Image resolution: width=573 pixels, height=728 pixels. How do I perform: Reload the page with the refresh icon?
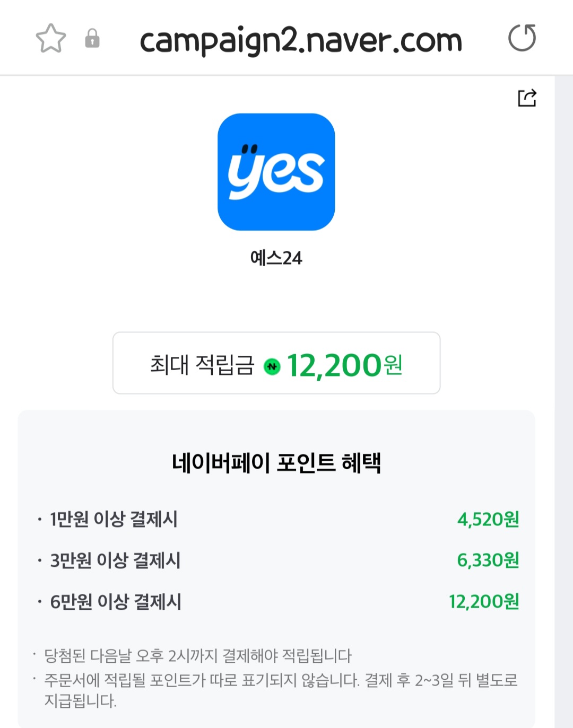(522, 38)
